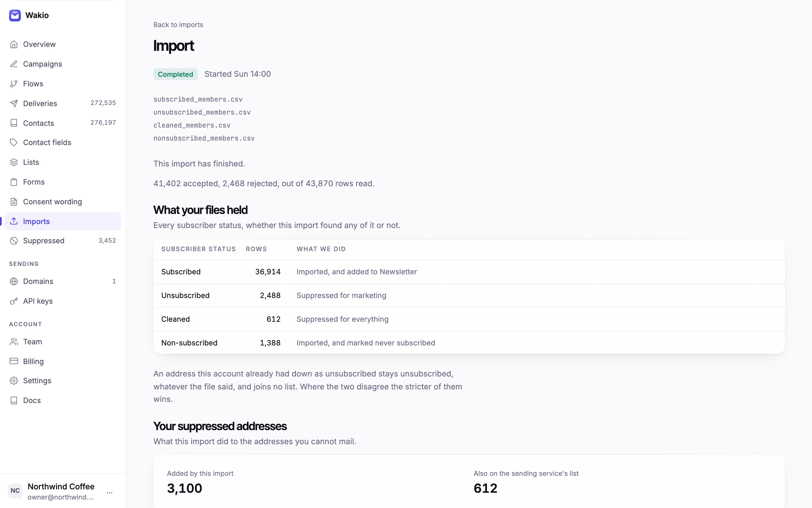Click the Contacts book icon
The height and width of the screenshot is (508, 812).
pos(14,123)
